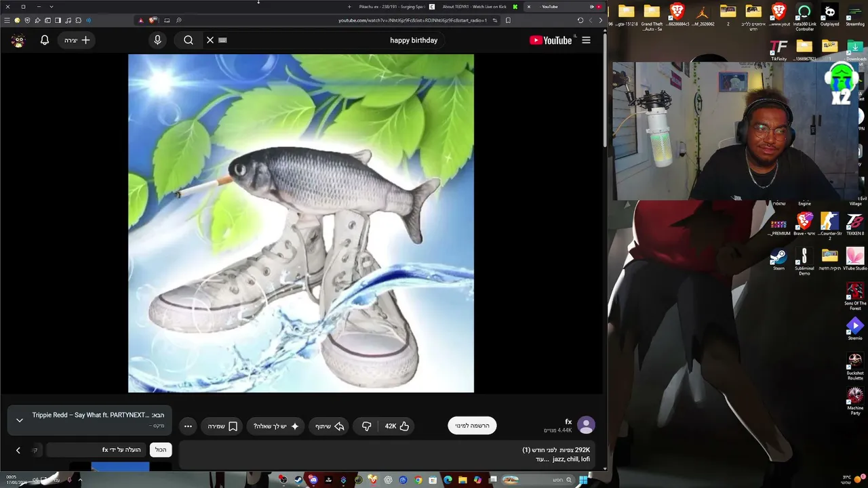Open the Buckshot Roulette desktop shortcut
This screenshot has height=488, width=868.
coord(855,367)
